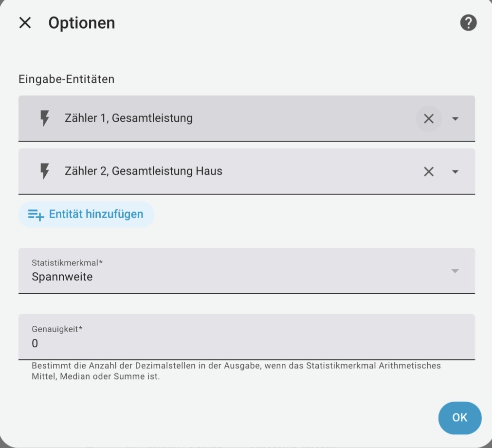492x448 pixels.
Task: Open help via the question mark icon
Action: 468,23
